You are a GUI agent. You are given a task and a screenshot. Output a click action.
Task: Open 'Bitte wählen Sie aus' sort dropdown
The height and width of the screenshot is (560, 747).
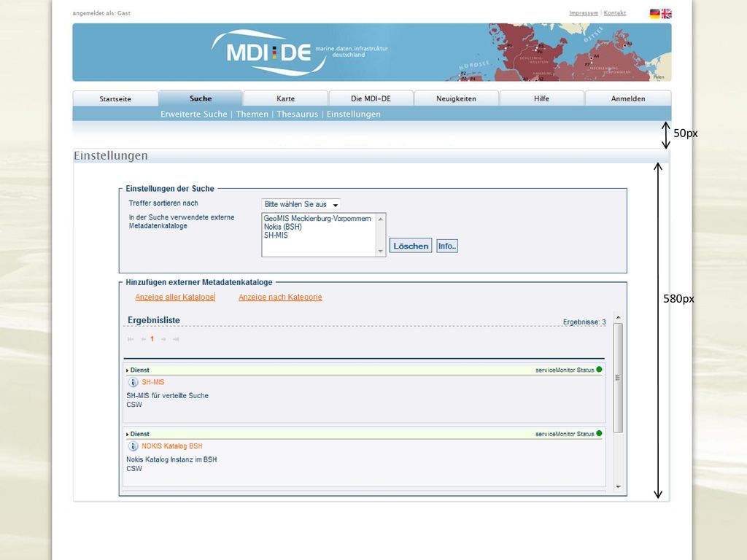[301, 204]
